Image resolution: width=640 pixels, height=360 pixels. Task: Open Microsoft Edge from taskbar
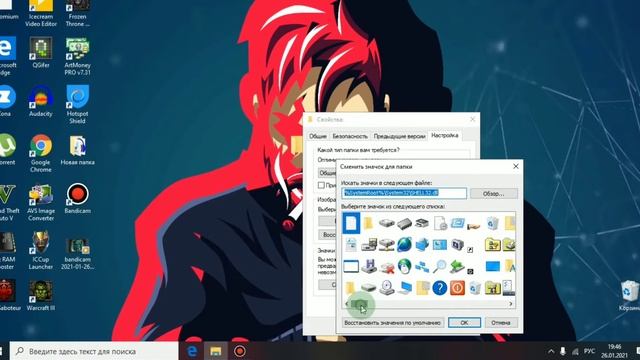(x=192, y=351)
